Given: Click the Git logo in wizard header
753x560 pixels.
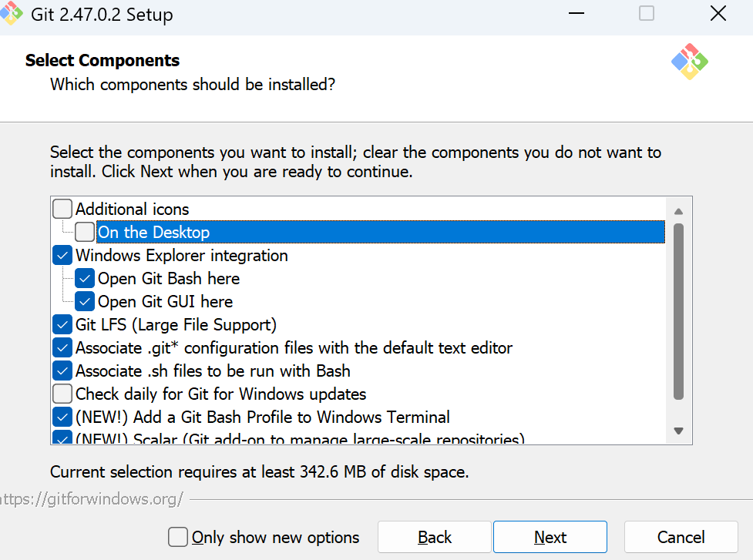Looking at the screenshot, I should [x=689, y=62].
